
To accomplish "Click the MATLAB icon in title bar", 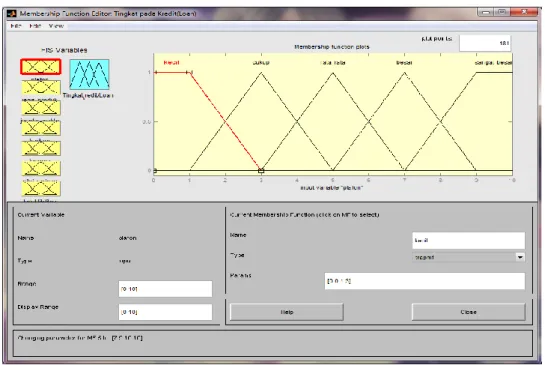I will point(12,14).
